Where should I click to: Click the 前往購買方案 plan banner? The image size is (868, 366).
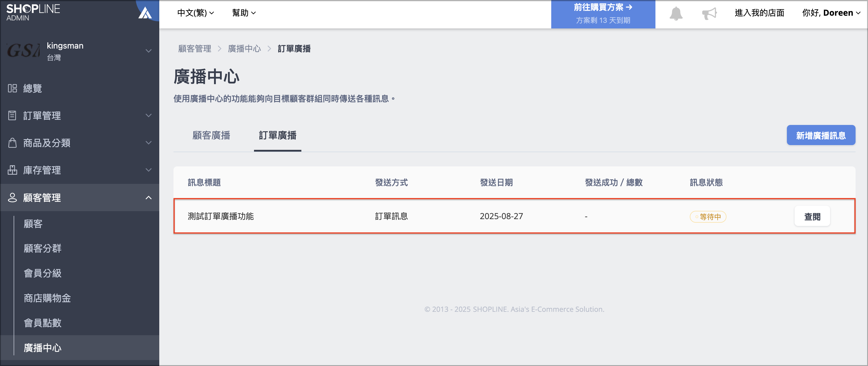tap(603, 14)
